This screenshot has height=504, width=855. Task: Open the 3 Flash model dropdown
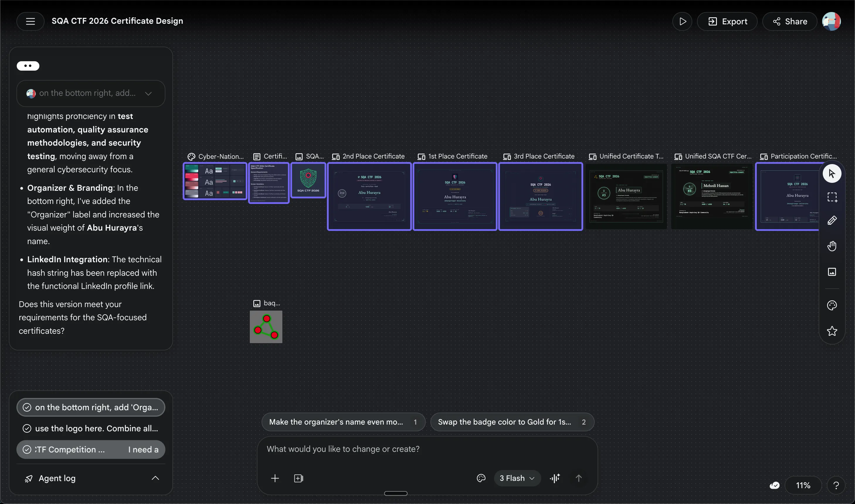517,478
